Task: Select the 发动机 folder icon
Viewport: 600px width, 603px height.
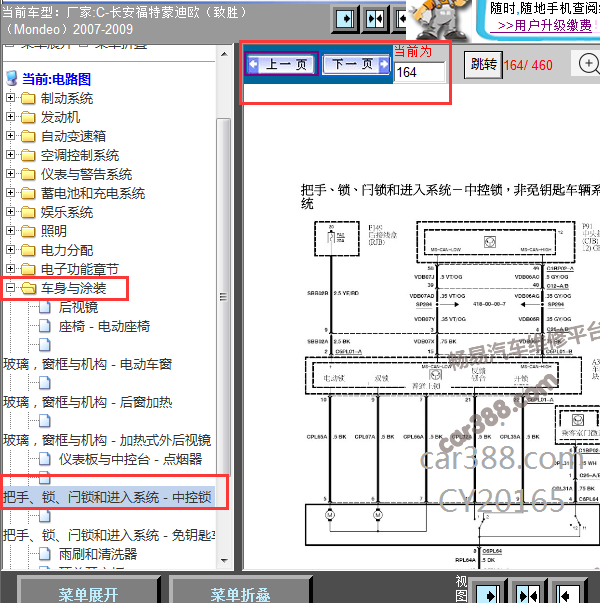Action: [x=28, y=117]
